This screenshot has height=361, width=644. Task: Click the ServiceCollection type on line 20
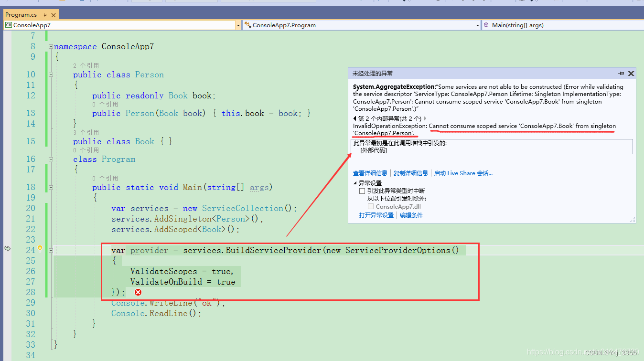(x=243, y=208)
